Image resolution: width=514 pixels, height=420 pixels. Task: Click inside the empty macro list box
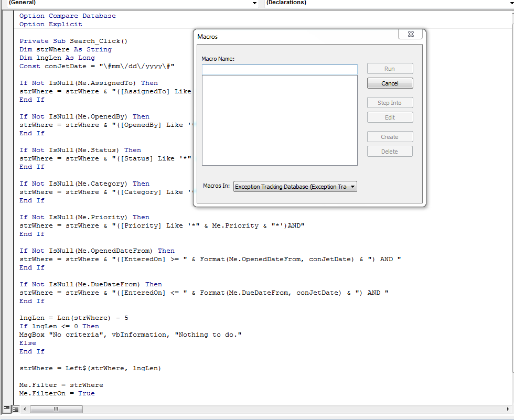tap(279, 121)
